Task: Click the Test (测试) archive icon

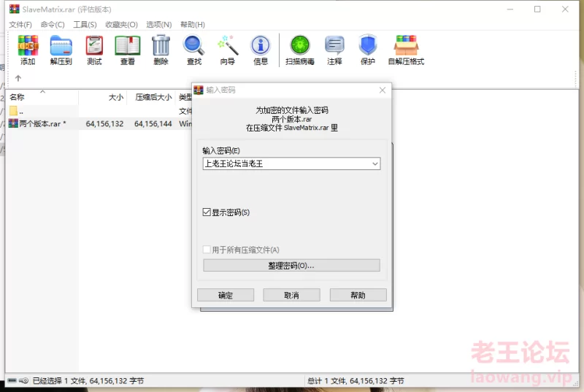Action: tap(94, 46)
